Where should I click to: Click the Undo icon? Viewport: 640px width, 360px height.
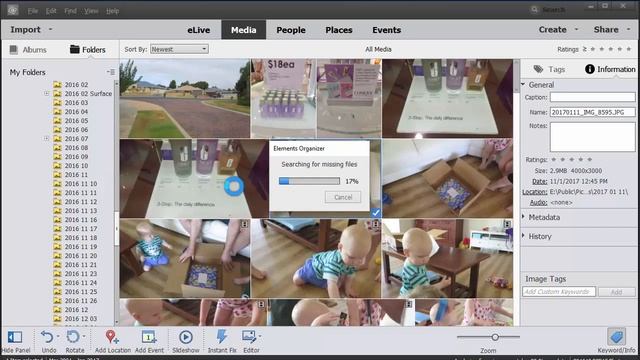(x=47, y=337)
